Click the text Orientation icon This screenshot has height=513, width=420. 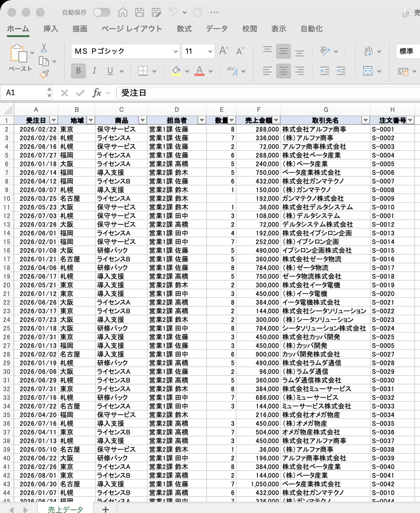click(325, 51)
